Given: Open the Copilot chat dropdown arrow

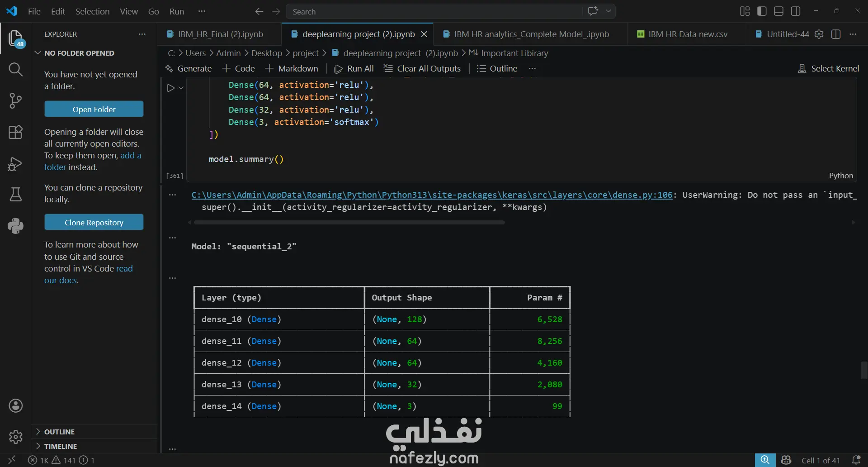Looking at the screenshot, I should pos(609,11).
